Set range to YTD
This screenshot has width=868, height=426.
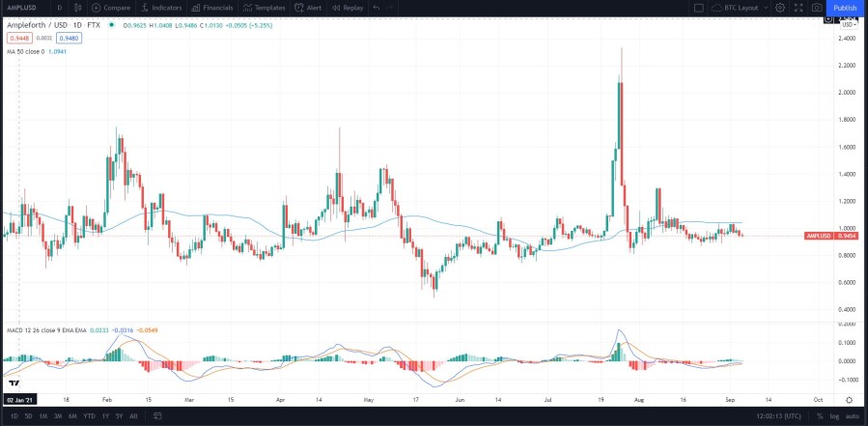click(x=89, y=415)
